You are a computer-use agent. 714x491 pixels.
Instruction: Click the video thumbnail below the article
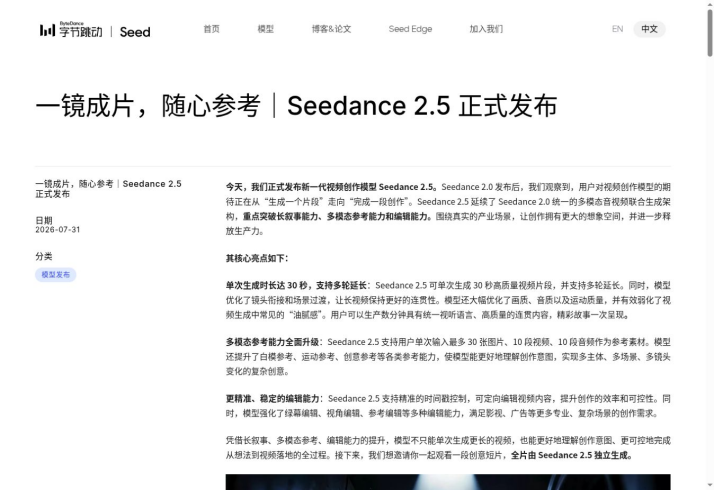(448, 482)
